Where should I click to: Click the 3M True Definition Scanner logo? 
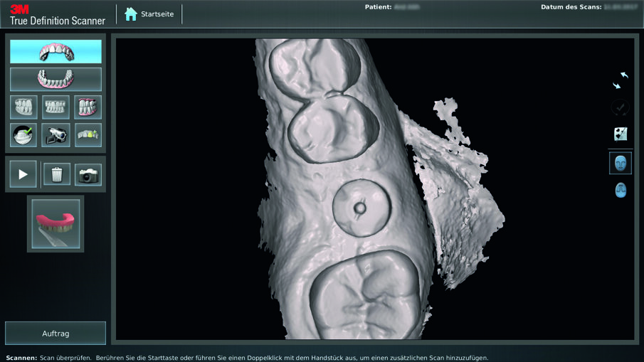point(58,15)
